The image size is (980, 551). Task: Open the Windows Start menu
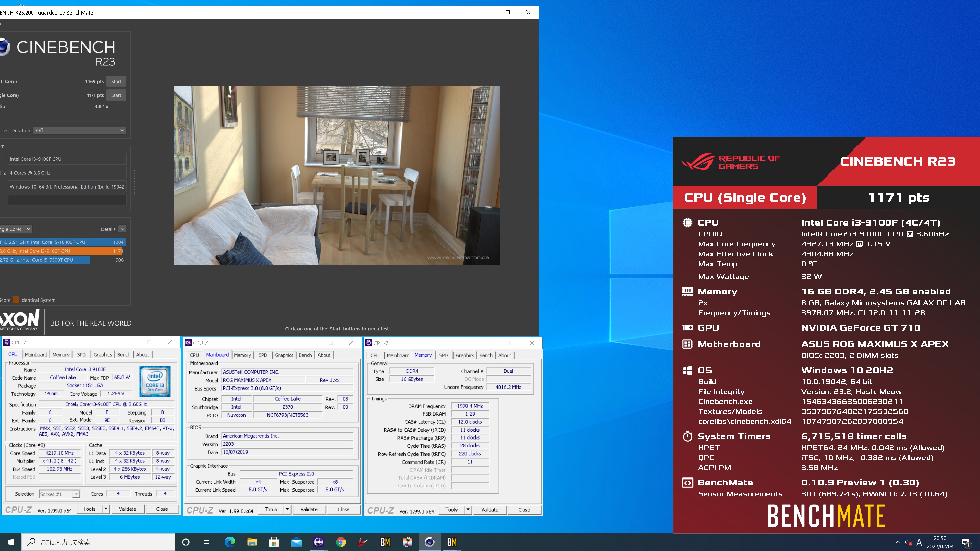11,542
